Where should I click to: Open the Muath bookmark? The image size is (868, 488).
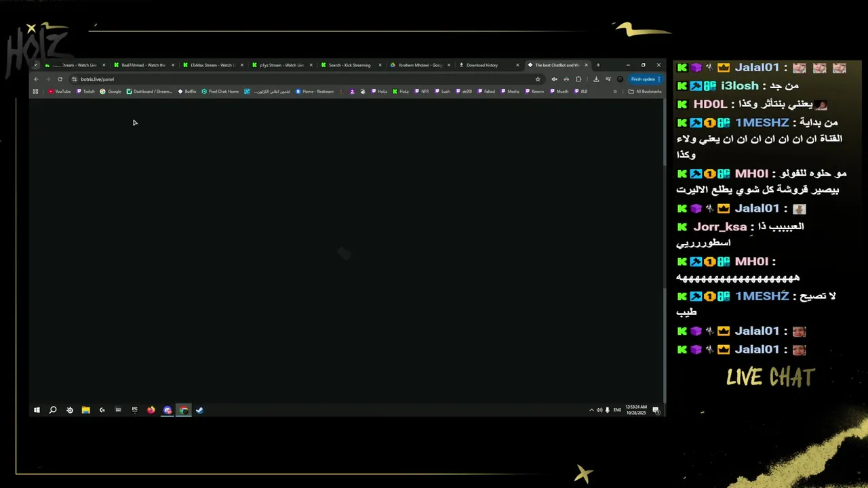click(559, 91)
